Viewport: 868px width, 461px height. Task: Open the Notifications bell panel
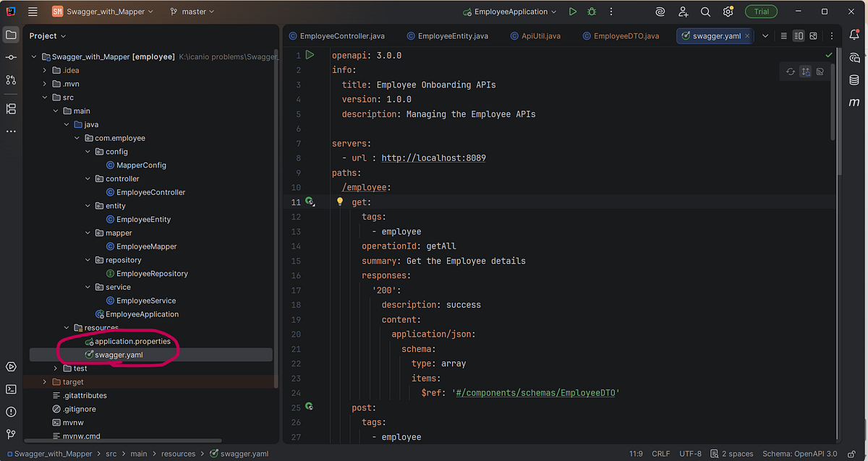[x=854, y=35]
